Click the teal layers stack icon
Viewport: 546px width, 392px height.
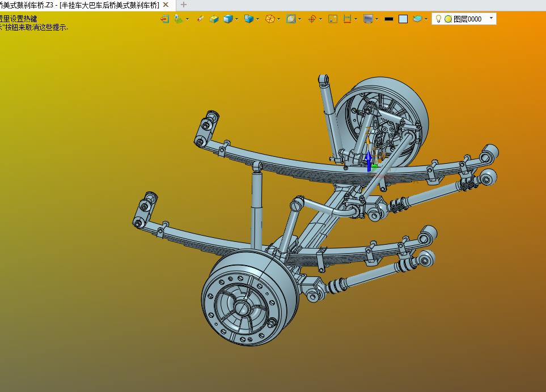tap(418, 19)
